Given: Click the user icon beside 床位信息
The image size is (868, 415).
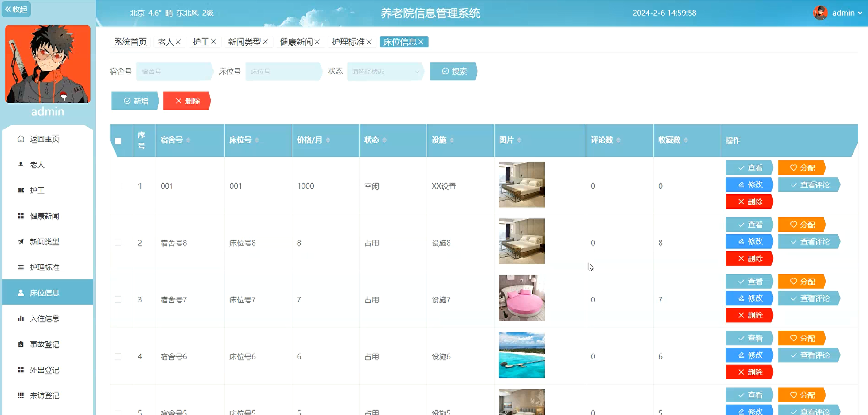Looking at the screenshot, I should [21, 293].
